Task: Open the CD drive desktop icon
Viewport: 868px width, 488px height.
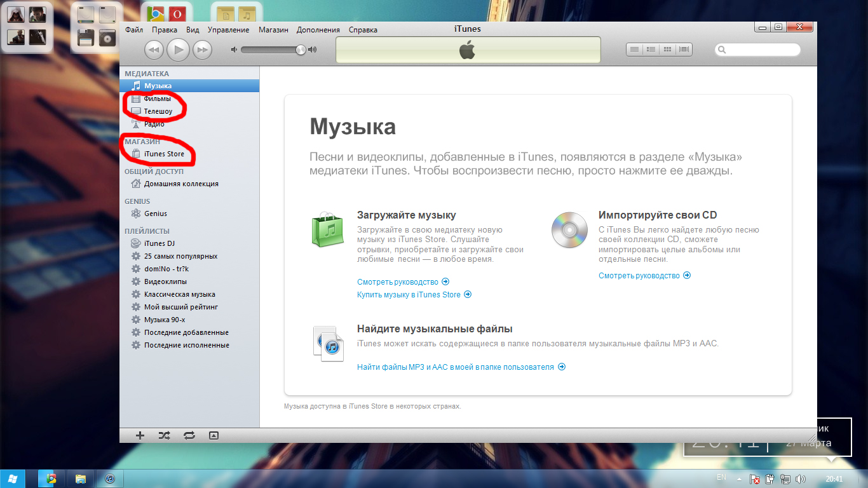Action: (107, 37)
